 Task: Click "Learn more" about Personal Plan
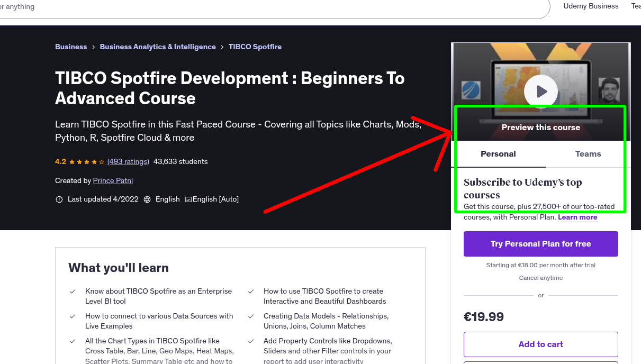tap(577, 217)
